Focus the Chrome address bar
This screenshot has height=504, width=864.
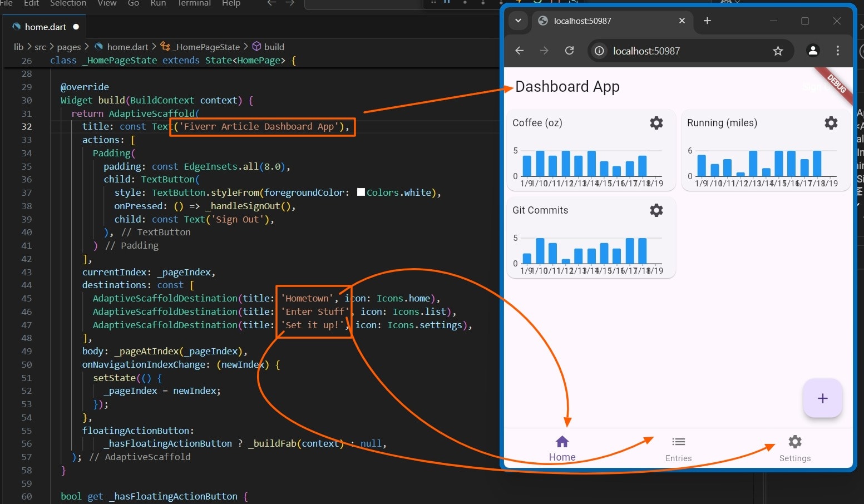690,51
